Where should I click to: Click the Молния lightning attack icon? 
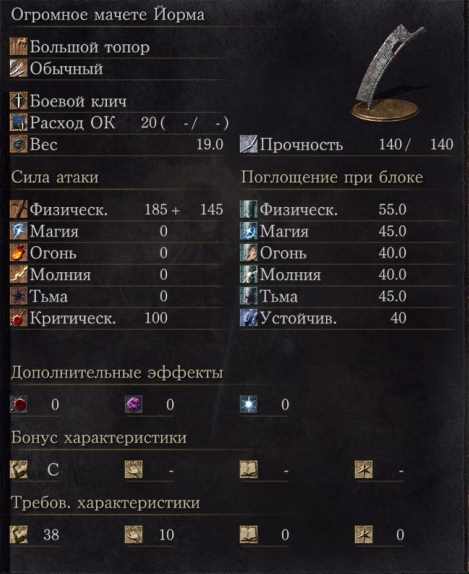[18, 274]
